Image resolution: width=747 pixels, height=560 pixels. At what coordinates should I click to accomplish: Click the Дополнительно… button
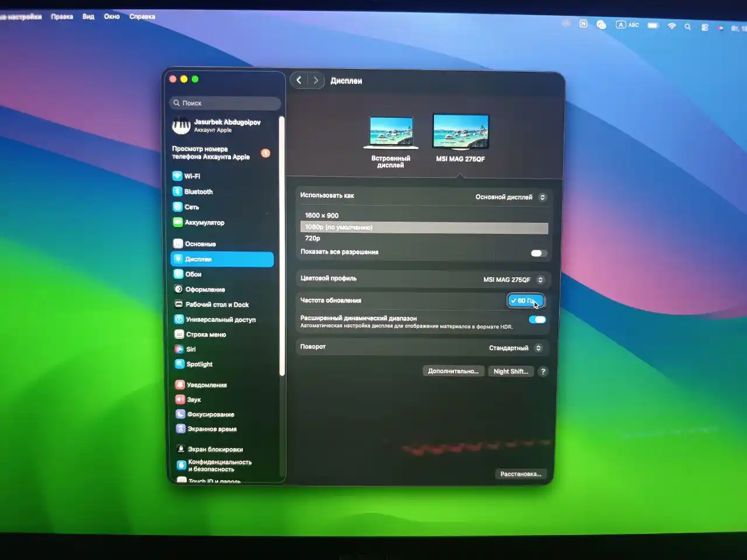tap(453, 372)
